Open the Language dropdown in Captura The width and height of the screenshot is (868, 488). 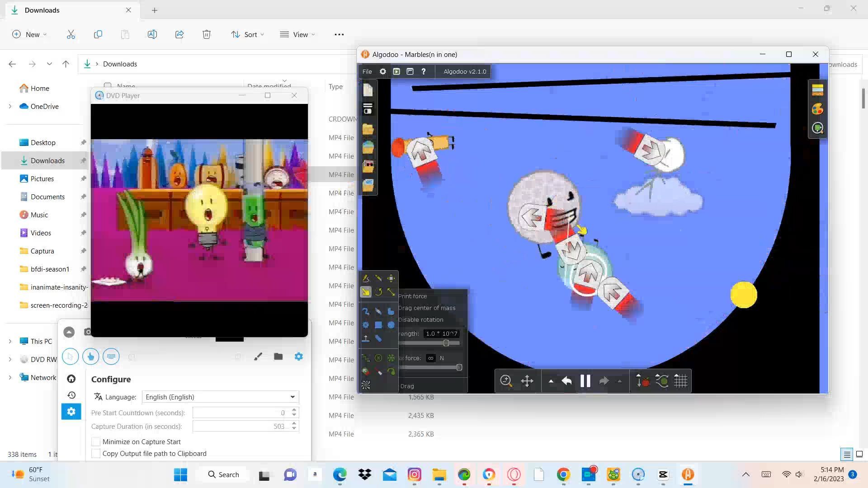tap(220, 397)
